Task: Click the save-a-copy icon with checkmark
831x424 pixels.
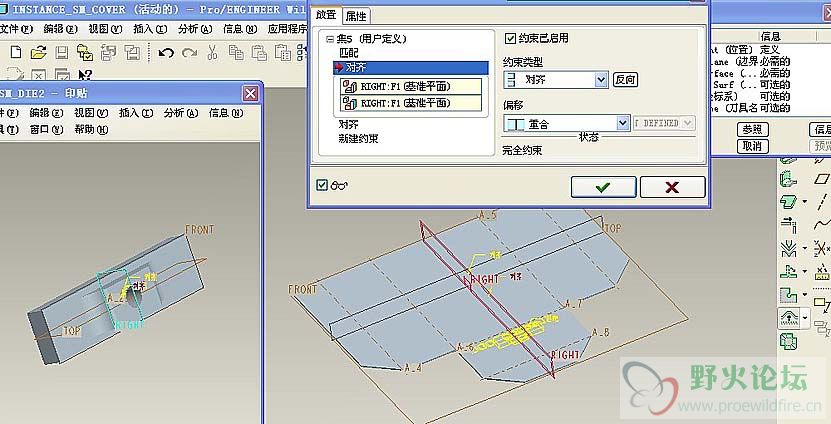Action: [85, 52]
